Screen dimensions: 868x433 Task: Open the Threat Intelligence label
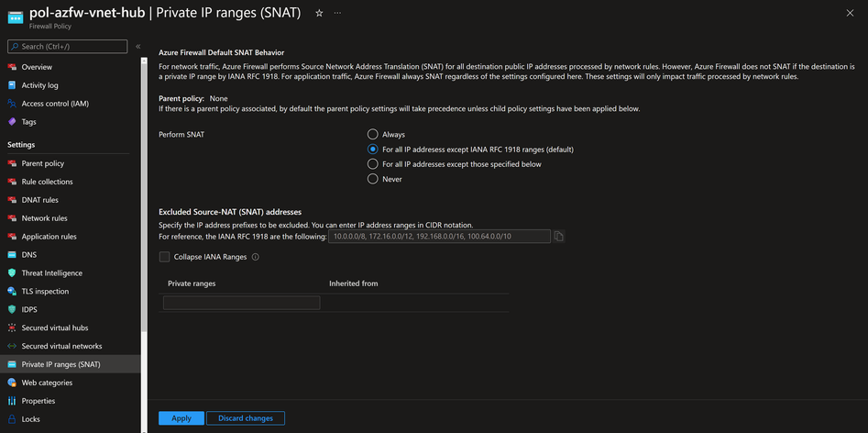pyautogui.click(x=52, y=273)
